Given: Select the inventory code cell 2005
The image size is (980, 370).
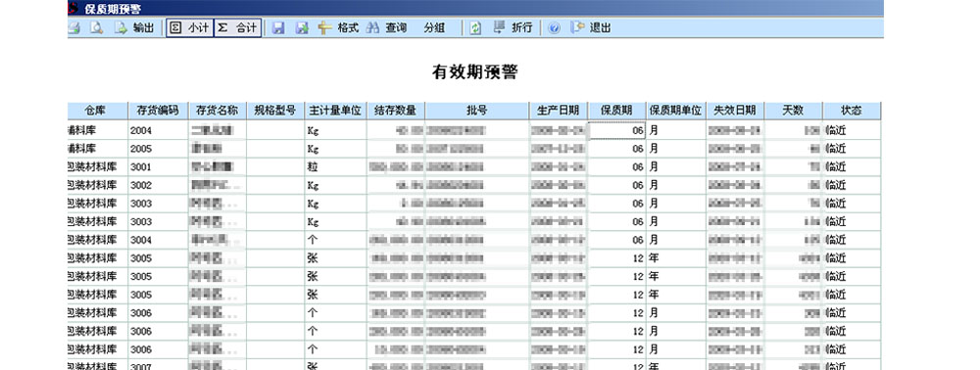Looking at the screenshot, I should tap(158, 149).
